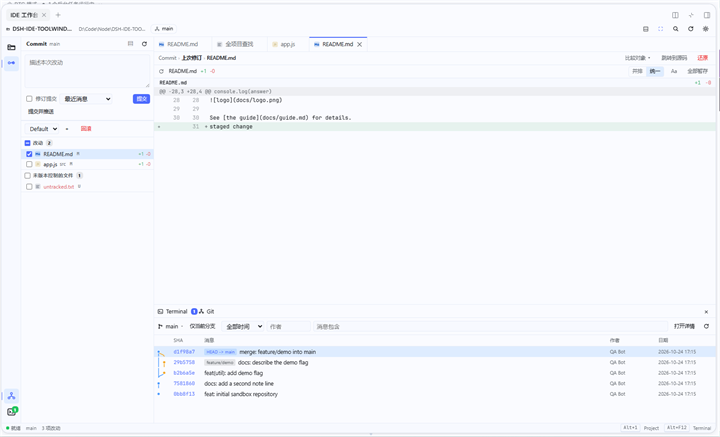The height and width of the screenshot is (437, 720).
Task: Toggle the changes group checkbox
Action: pos(28,143)
